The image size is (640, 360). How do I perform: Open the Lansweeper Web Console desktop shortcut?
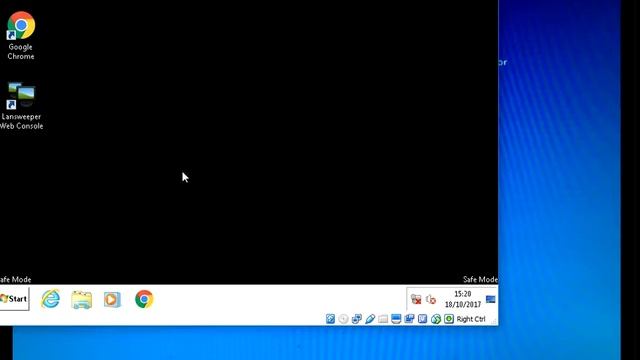(x=21, y=106)
